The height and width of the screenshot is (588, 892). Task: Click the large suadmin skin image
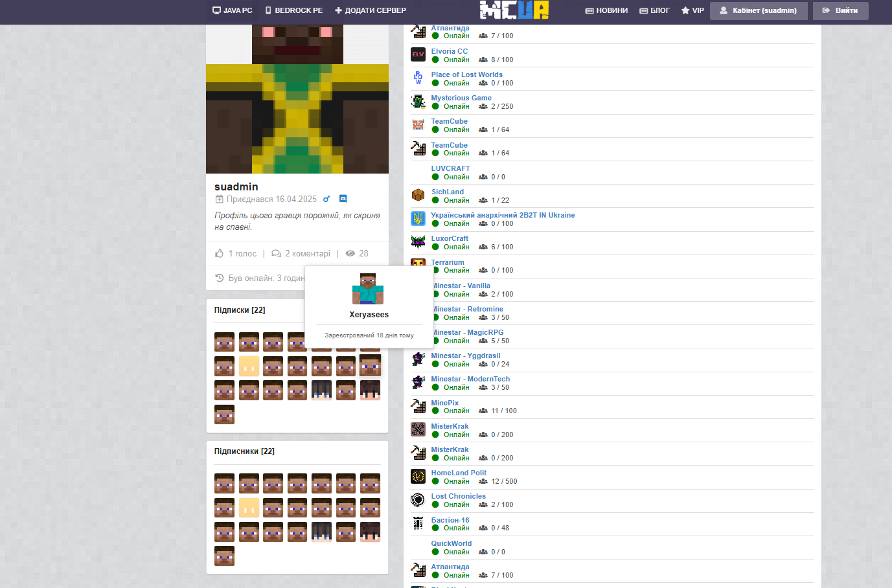click(297, 99)
